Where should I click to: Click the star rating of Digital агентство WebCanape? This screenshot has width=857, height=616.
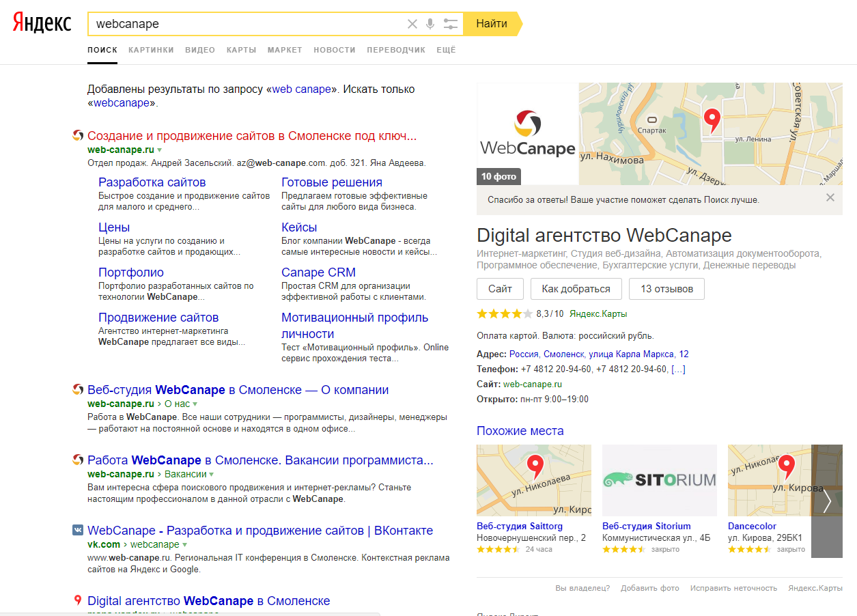coord(504,314)
